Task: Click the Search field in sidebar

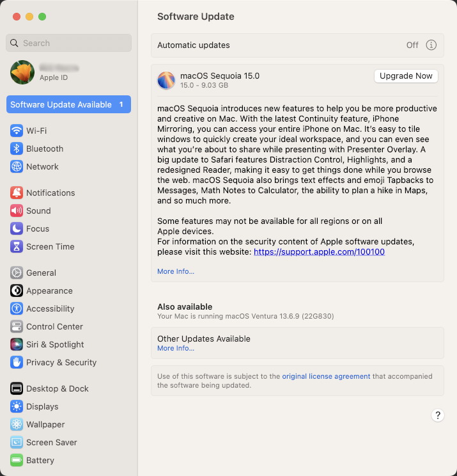Action: (68, 43)
